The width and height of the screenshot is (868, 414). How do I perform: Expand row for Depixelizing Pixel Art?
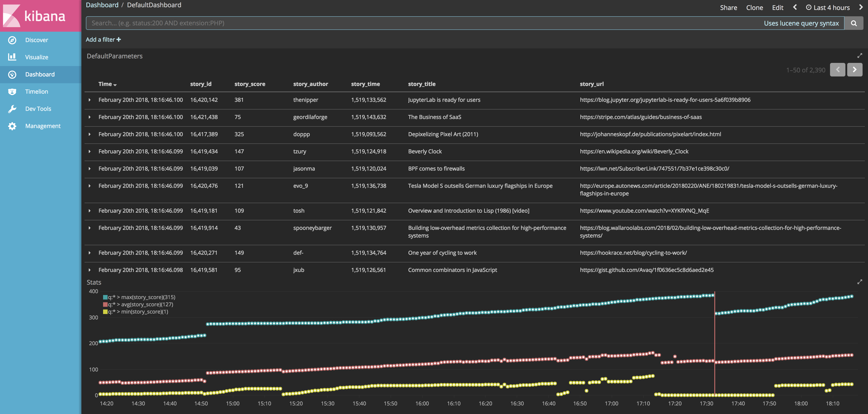point(89,135)
